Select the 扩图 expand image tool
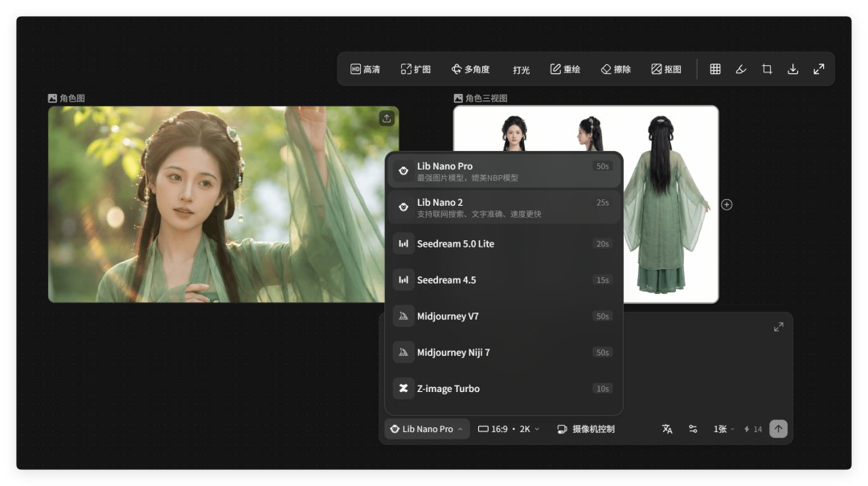 click(x=416, y=70)
